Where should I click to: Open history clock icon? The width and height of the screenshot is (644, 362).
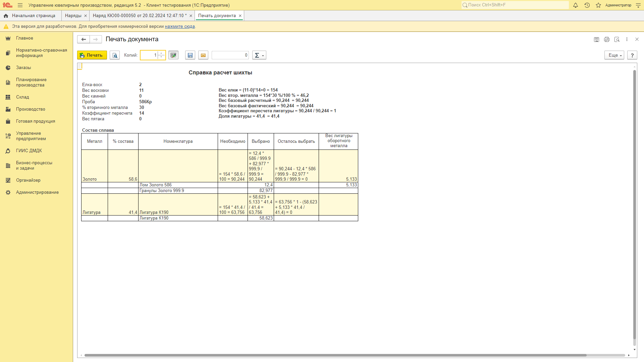click(587, 5)
